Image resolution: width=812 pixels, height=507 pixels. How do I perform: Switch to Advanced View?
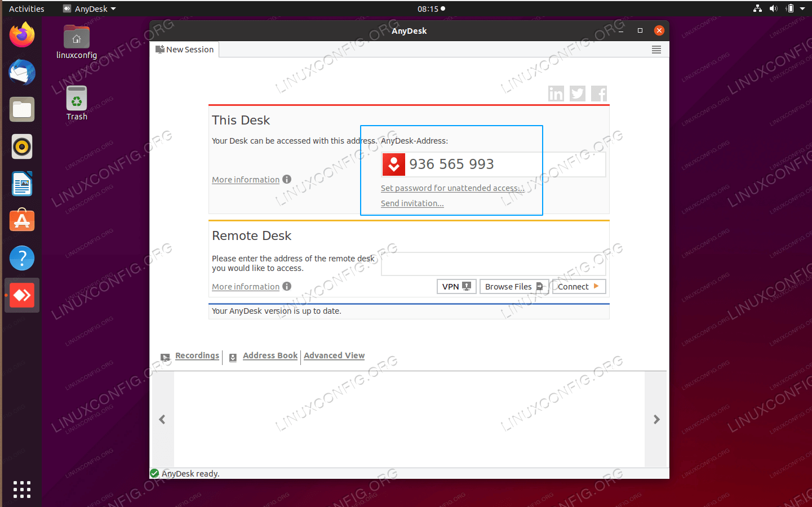(x=334, y=355)
